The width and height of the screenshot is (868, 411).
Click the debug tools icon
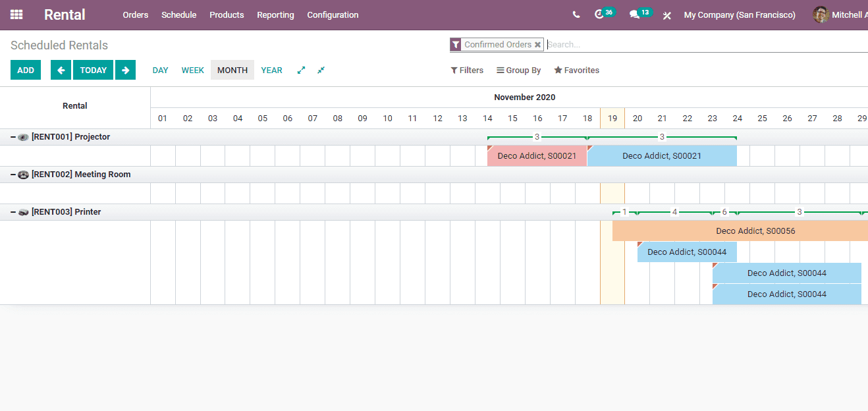click(x=666, y=15)
